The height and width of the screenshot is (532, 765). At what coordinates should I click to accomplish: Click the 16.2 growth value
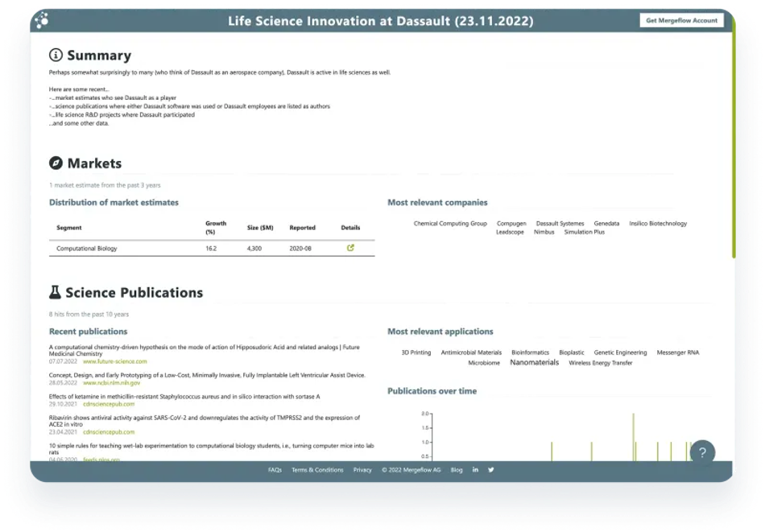pyautogui.click(x=211, y=248)
